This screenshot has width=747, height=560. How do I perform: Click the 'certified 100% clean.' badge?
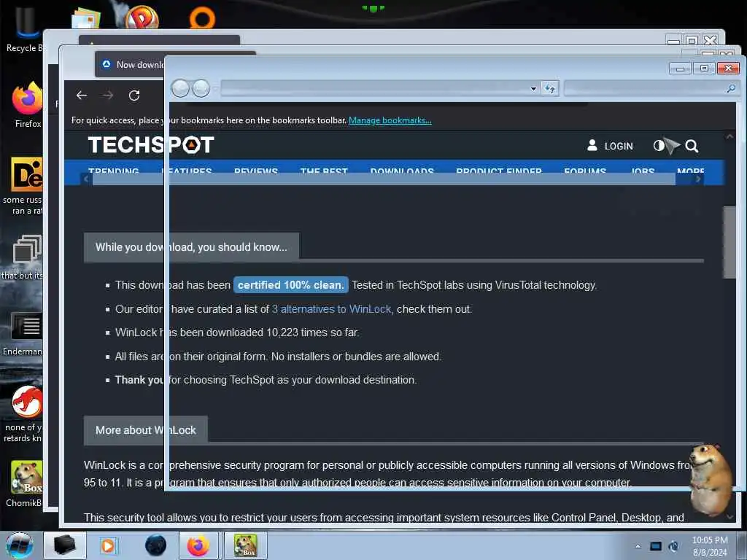[290, 285]
